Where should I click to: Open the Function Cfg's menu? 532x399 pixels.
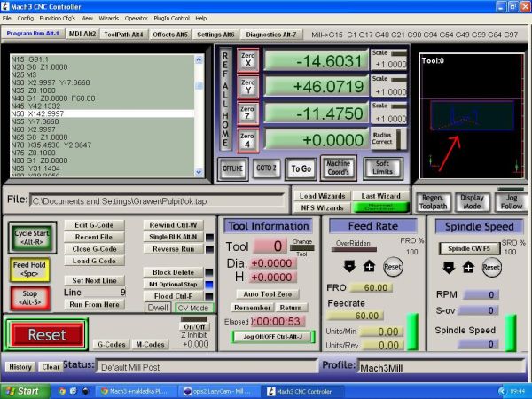pos(58,19)
